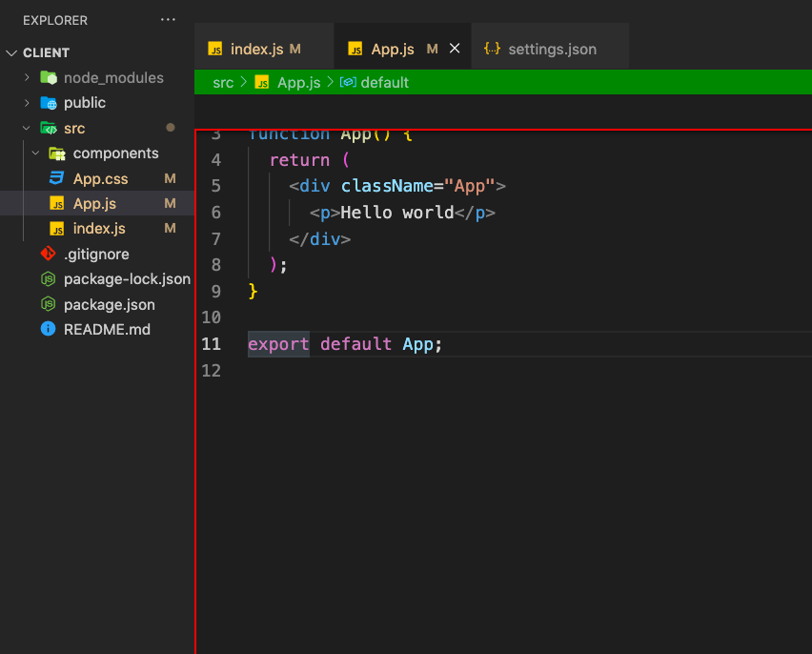Switch to the settings.json tab

click(551, 49)
